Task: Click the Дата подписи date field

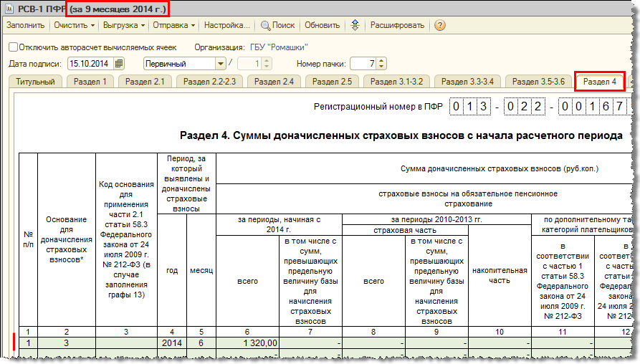Action: (x=91, y=64)
